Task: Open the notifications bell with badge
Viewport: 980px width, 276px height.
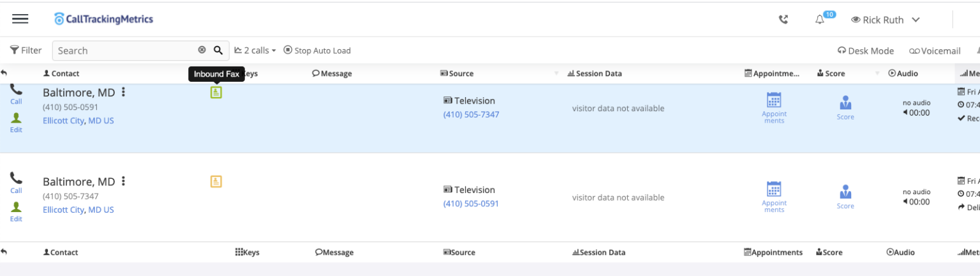Action: pyautogui.click(x=820, y=20)
